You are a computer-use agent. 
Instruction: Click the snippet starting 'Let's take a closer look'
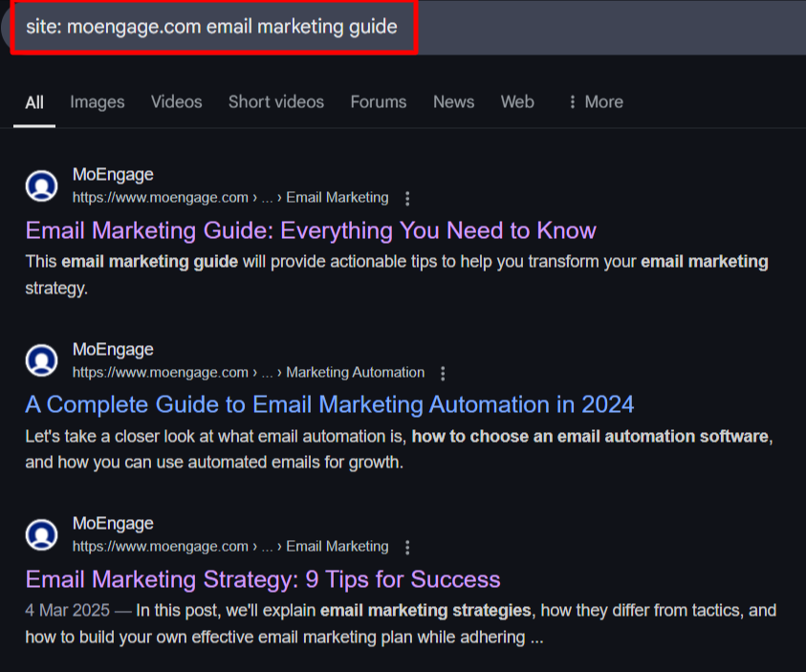coord(399,449)
